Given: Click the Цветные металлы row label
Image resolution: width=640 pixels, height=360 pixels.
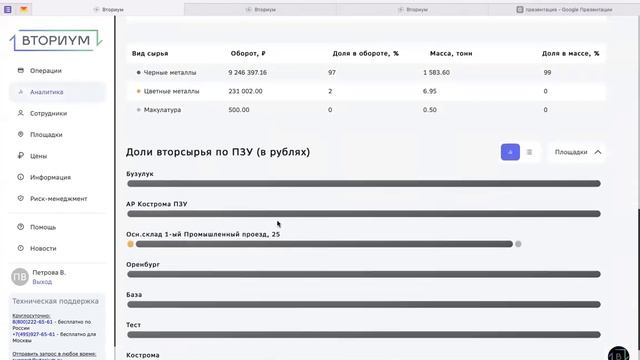Looking at the screenshot, I should pyautogui.click(x=171, y=91).
